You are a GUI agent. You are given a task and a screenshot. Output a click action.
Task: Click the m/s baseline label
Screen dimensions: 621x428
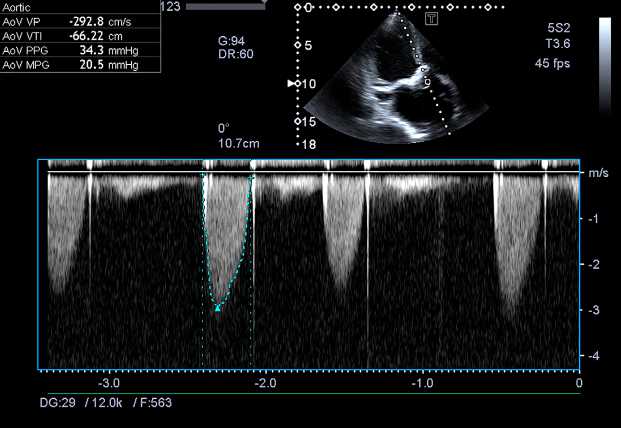pyautogui.click(x=598, y=173)
